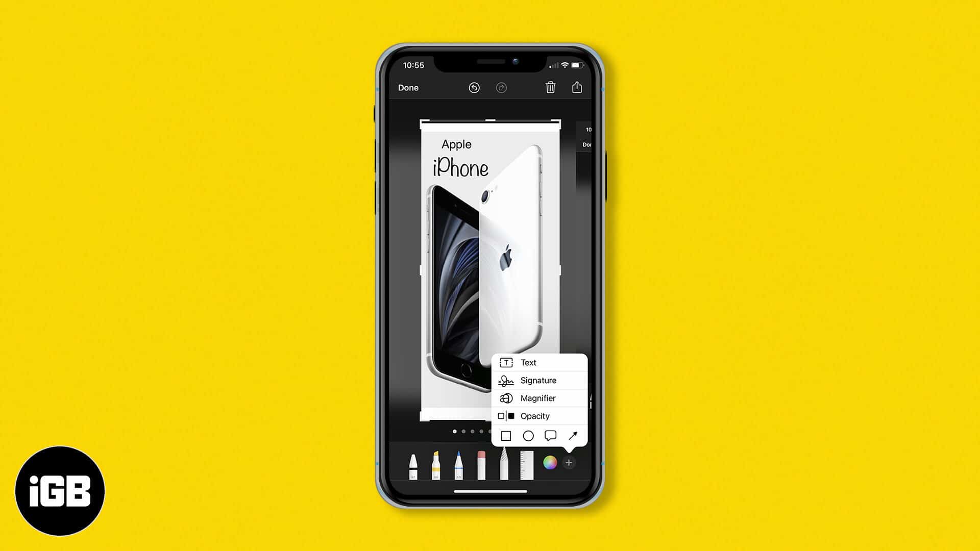Select Magnifier from the popup menu
Viewport: 980px width, 551px height.
point(538,397)
